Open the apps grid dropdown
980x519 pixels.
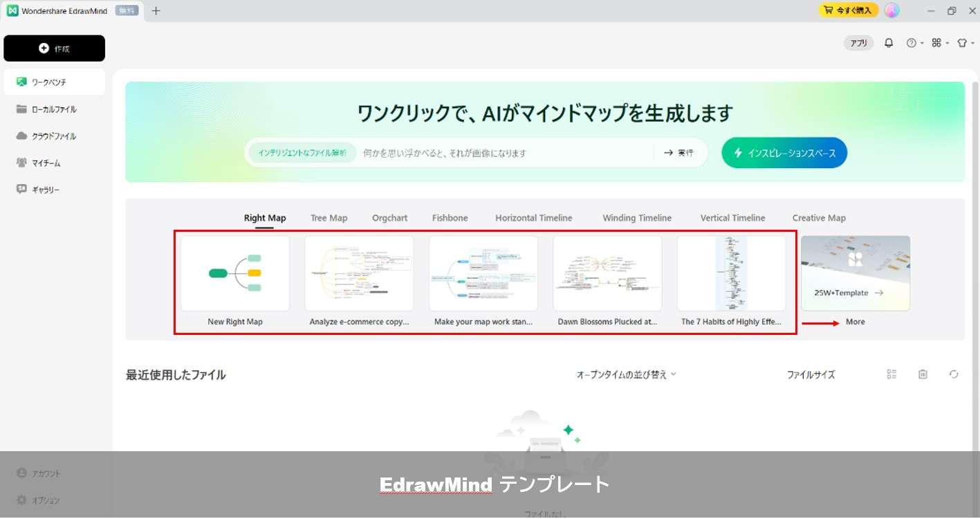(x=939, y=43)
